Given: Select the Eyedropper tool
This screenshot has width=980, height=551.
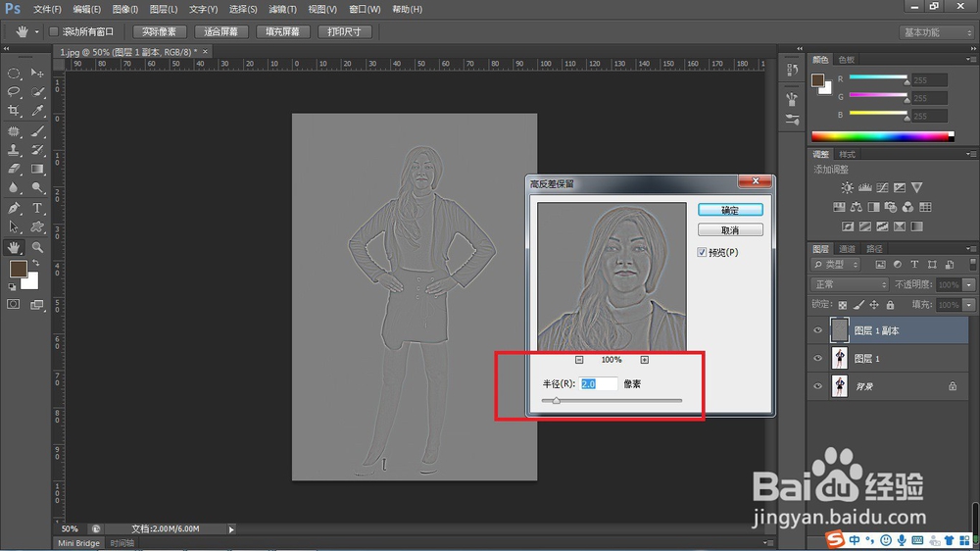Looking at the screenshot, I should 37,111.
